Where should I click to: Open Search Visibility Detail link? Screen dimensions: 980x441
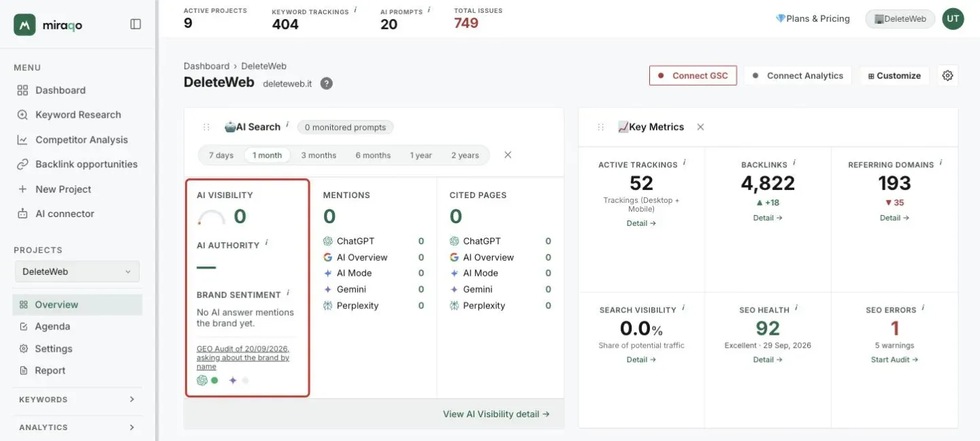(641, 359)
